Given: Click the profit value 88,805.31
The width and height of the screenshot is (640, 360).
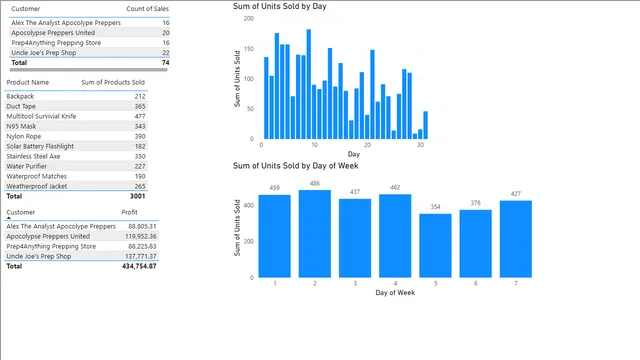Looking at the screenshot, I should pyautogui.click(x=142, y=227).
